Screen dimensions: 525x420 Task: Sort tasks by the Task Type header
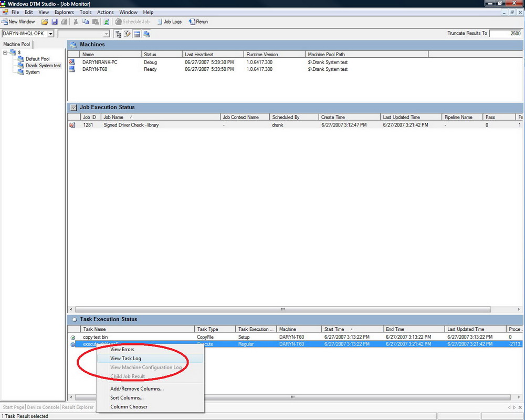click(215, 329)
